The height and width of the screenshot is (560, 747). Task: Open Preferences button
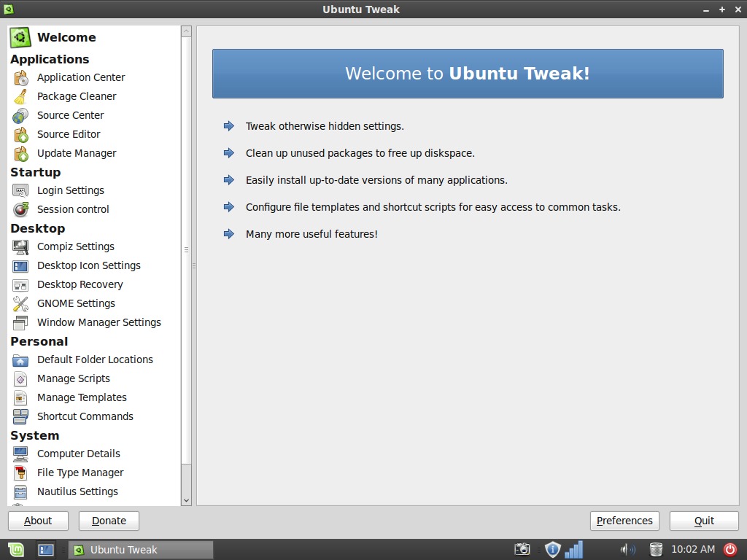pyautogui.click(x=624, y=521)
